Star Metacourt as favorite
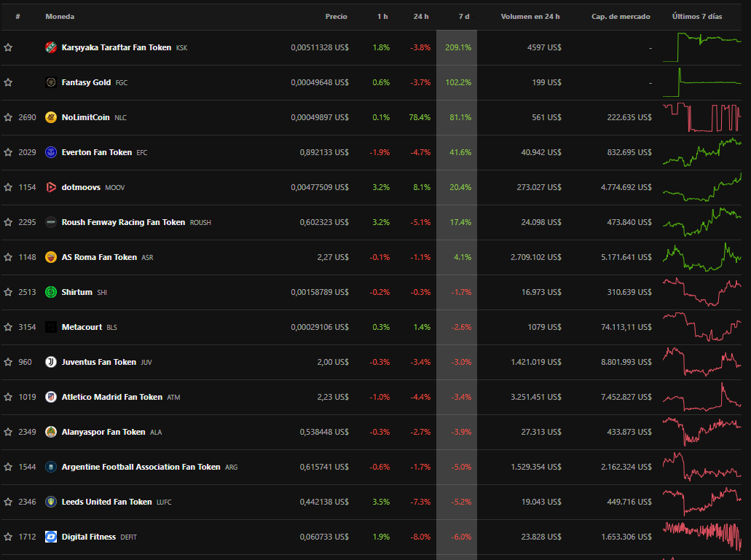The height and width of the screenshot is (560, 751). 8,327
